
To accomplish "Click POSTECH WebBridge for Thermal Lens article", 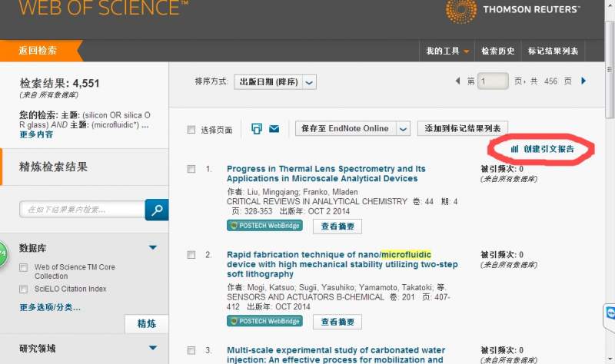I will tap(264, 226).
